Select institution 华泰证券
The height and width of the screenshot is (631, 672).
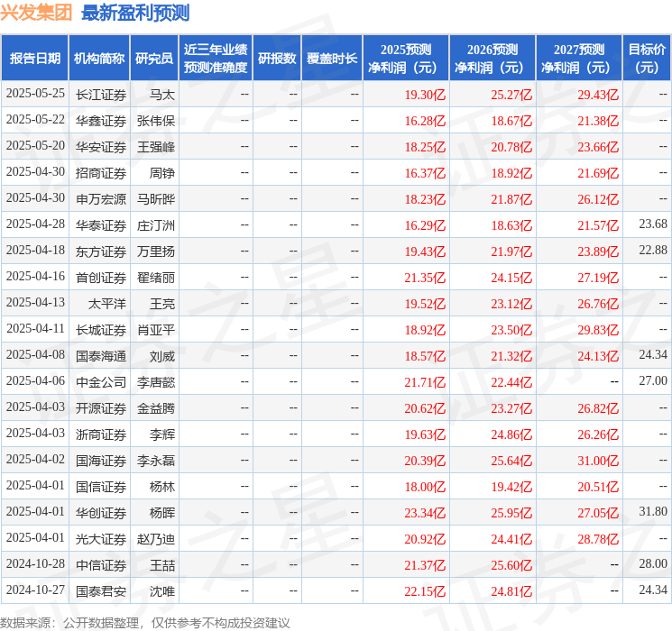(101, 225)
